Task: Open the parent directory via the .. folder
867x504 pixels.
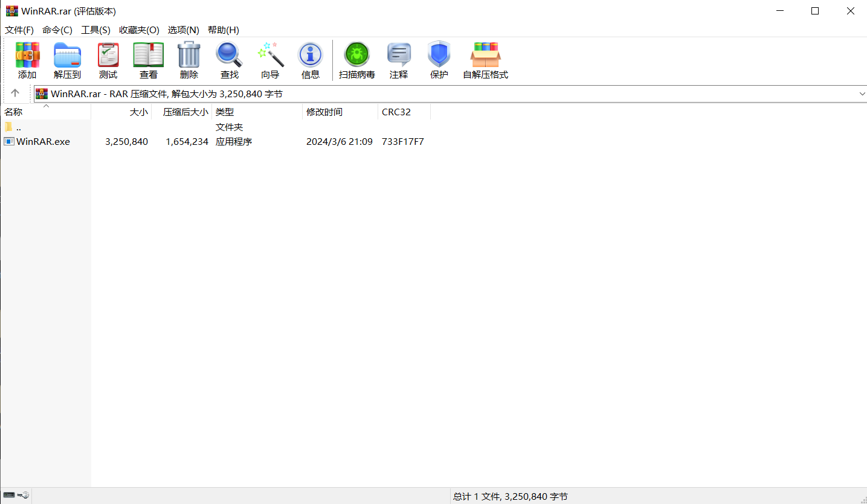Action: tap(18, 127)
